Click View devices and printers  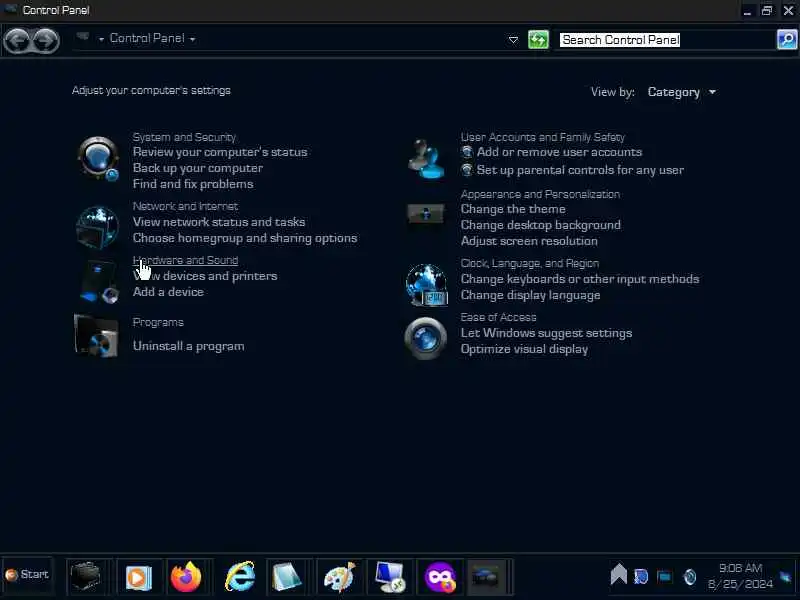pos(205,276)
